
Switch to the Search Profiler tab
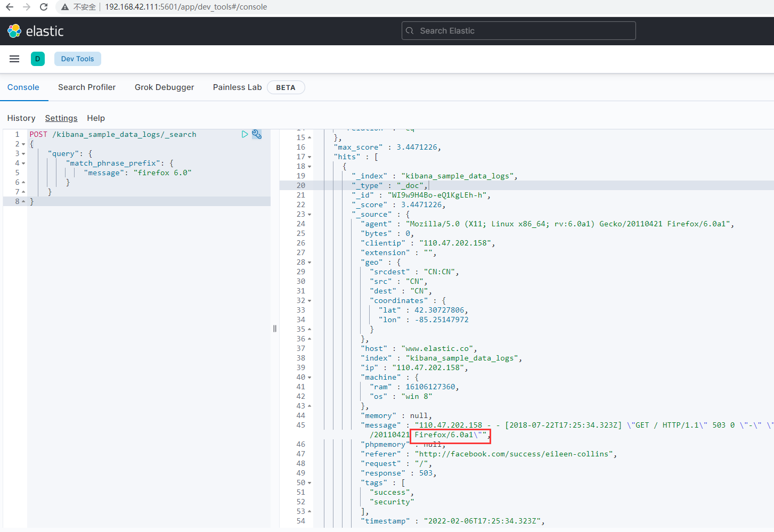(87, 87)
